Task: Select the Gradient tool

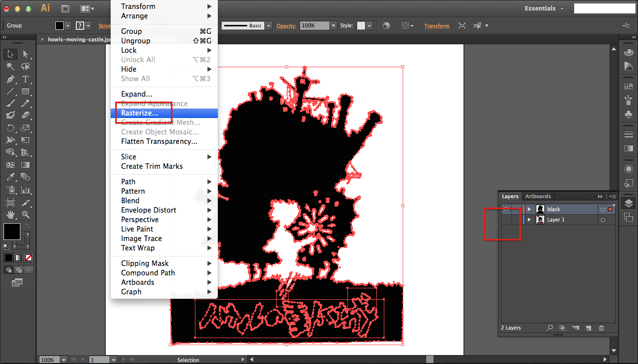Action: click(x=25, y=165)
